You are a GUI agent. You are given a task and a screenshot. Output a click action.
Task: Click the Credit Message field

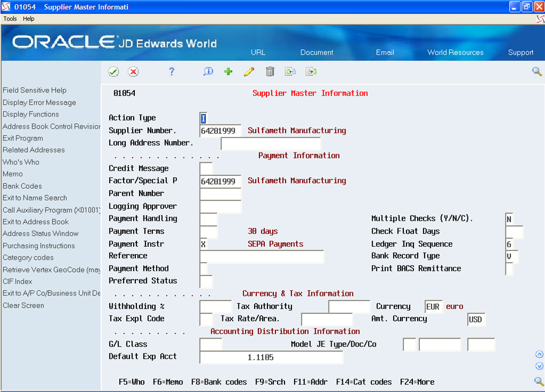click(206, 169)
